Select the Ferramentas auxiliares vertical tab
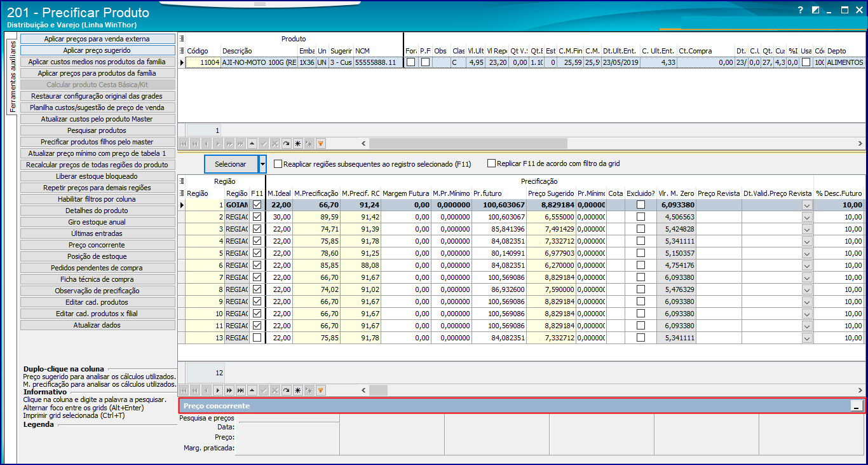Image resolution: width=868 pixels, height=465 pixels. pyautogui.click(x=12, y=77)
